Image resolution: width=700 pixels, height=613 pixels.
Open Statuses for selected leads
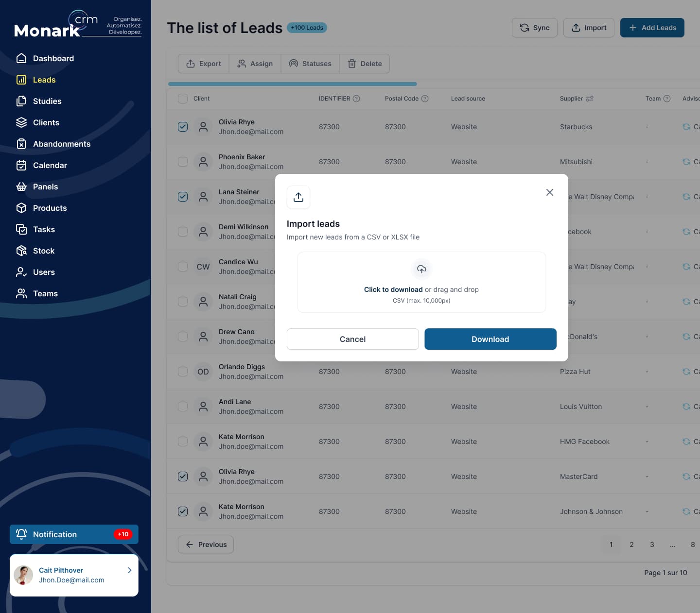pyautogui.click(x=310, y=64)
